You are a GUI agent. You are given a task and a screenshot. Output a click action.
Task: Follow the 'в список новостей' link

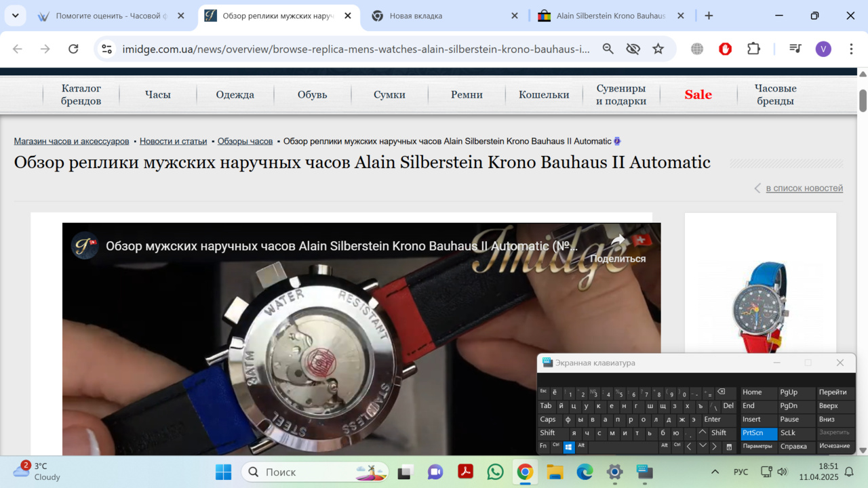804,188
